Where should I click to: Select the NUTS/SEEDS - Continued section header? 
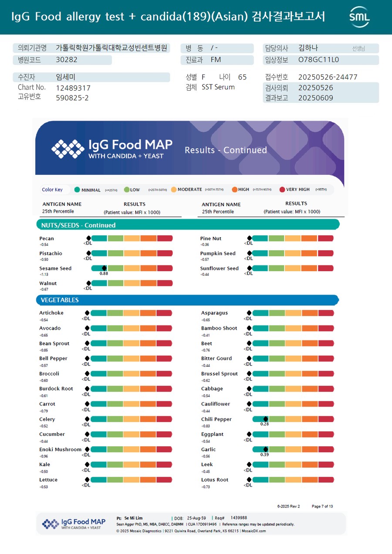[x=187, y=225]
